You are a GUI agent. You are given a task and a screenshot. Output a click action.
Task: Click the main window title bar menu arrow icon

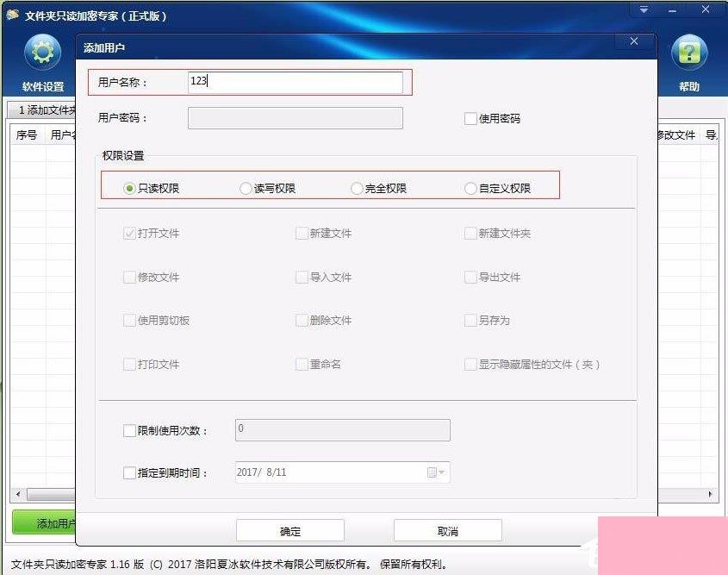[644, 9]
